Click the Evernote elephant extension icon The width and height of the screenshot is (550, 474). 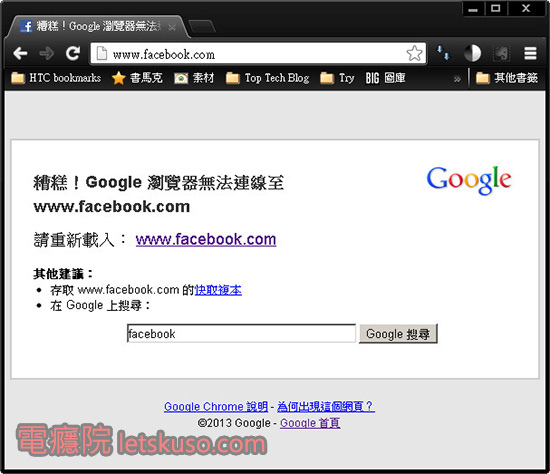(x=502, y=54)
